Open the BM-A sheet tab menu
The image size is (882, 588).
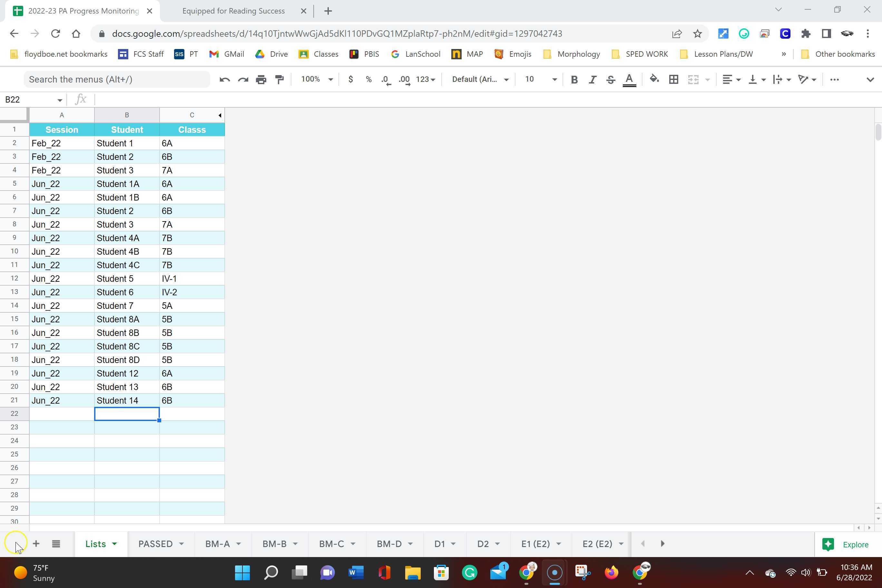tap(239, 544)
